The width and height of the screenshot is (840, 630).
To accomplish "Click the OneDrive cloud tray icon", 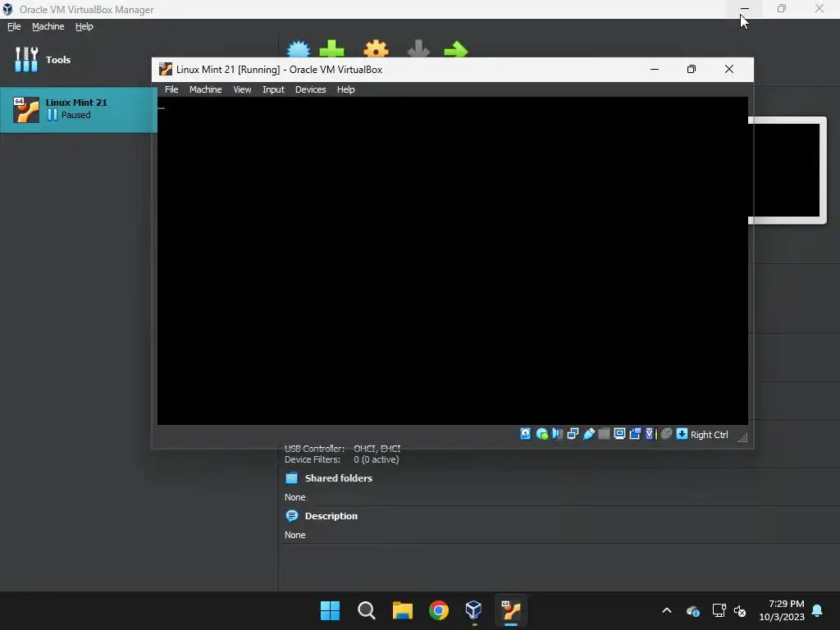I will pyautogui.click(x=692, y=610).
